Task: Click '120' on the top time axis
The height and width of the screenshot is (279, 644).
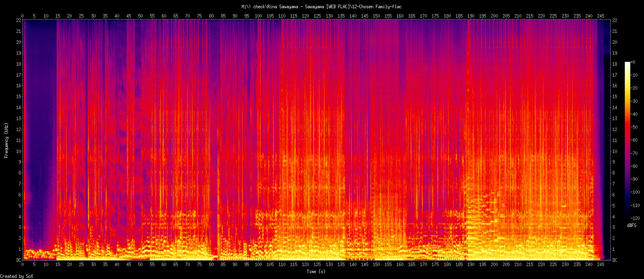Action: pos(305,16)
